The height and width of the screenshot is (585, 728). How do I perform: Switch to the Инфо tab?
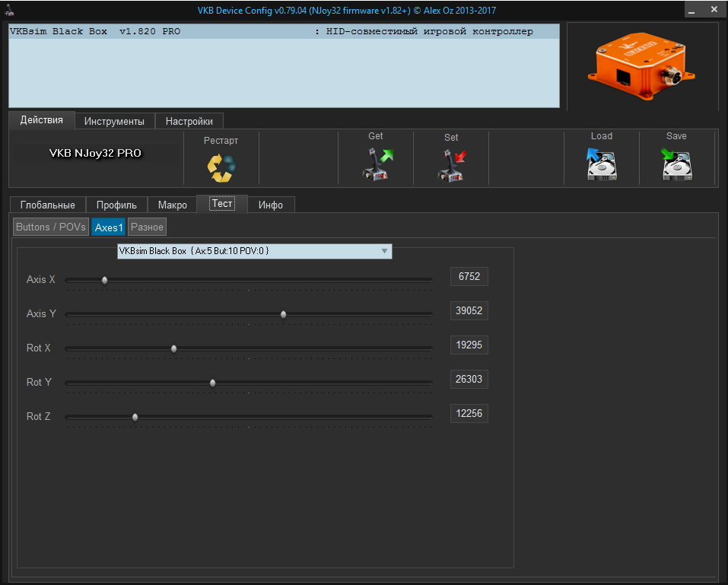[271, 205]
